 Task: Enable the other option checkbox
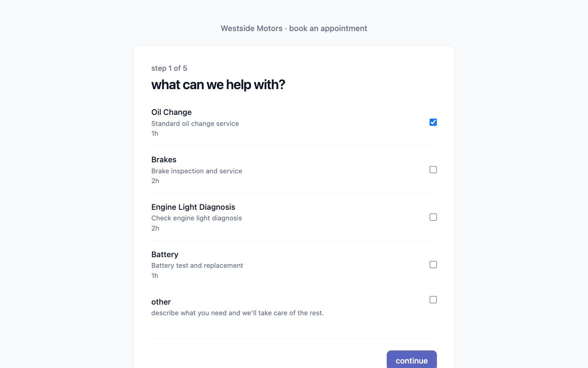(x=433, y=300)
